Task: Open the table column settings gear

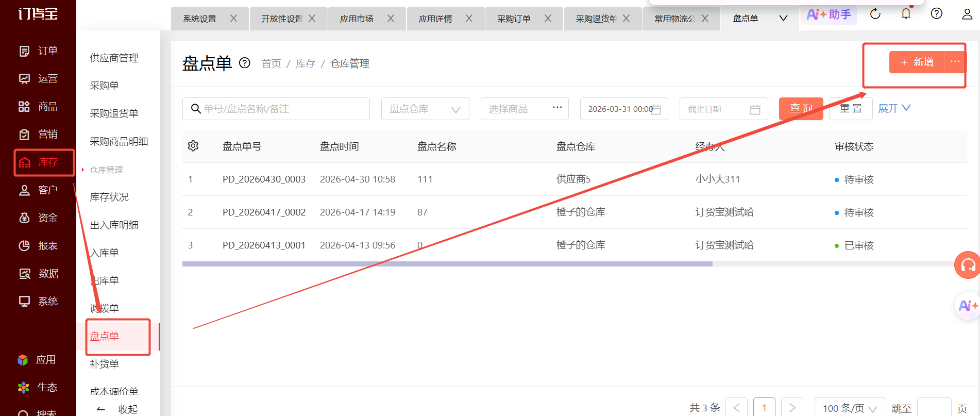Action: point(193,146)
